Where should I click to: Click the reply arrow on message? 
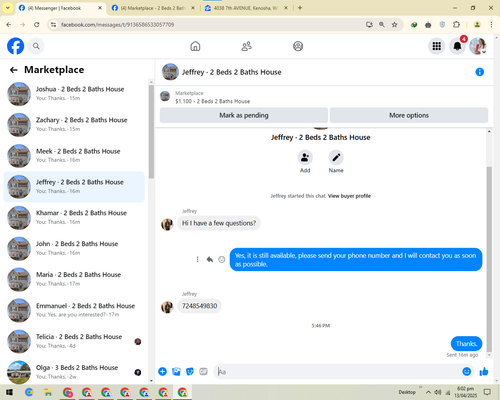[210, 259]
